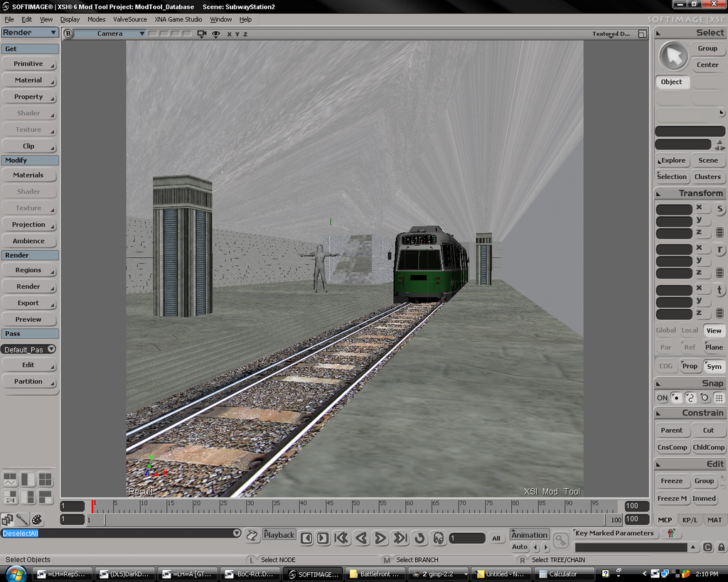Click the snap-to-curve icon
The height and width of the screenshot is (582, 728).
(690, 398)
